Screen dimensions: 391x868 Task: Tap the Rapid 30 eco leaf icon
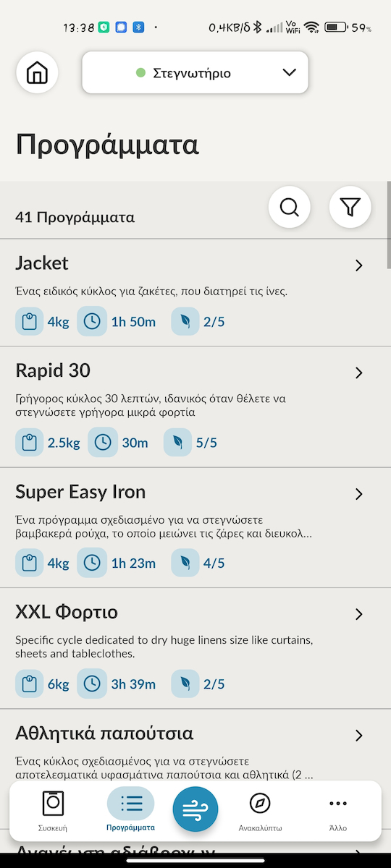click(177, 443)
